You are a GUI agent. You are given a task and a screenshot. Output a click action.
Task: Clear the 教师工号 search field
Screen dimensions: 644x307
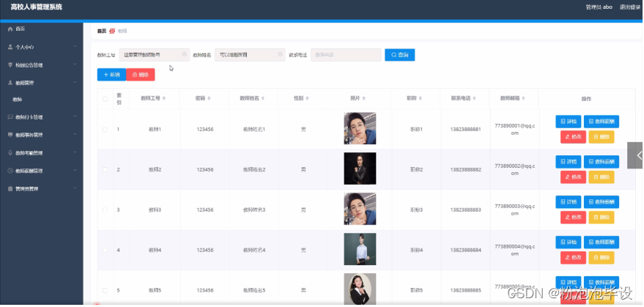click(184, 54)
